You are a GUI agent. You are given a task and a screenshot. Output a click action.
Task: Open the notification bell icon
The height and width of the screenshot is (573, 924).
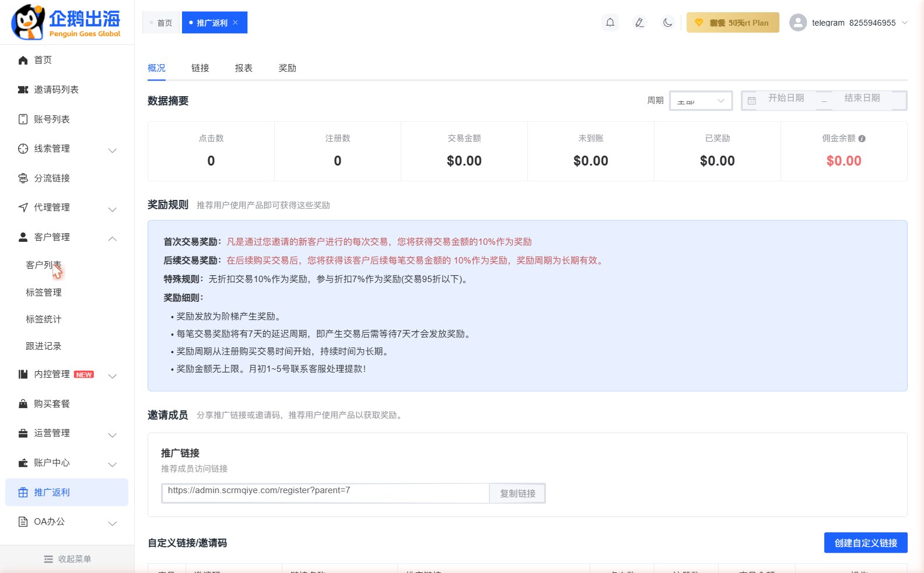pyautogui.click(x=610, y=23)
